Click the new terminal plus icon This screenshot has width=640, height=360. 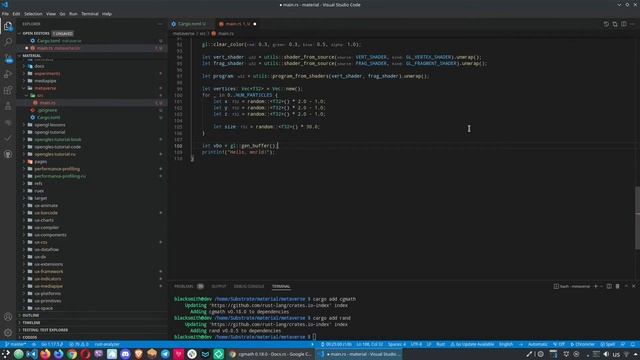pyautogui.click(x=596, y=286)
